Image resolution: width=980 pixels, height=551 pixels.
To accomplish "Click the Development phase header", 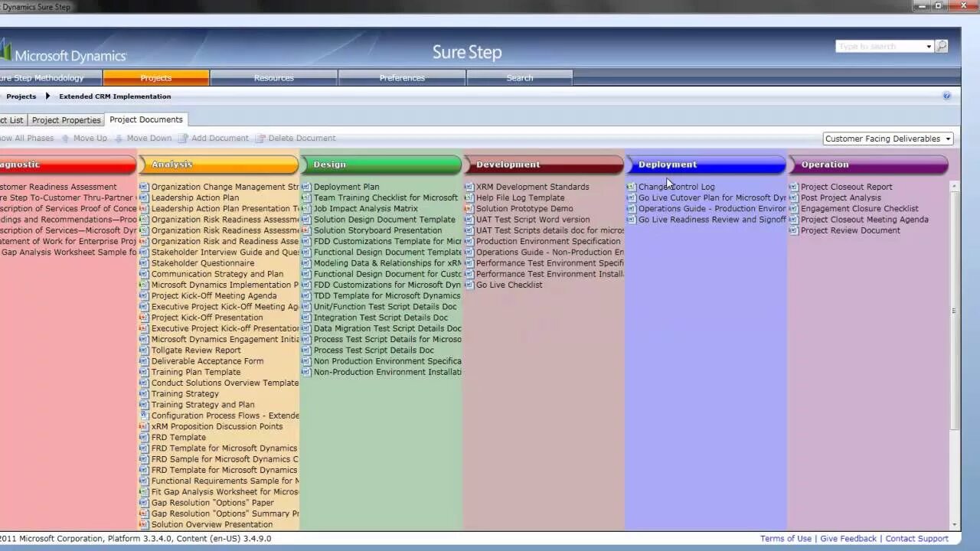I will [544, 165].
